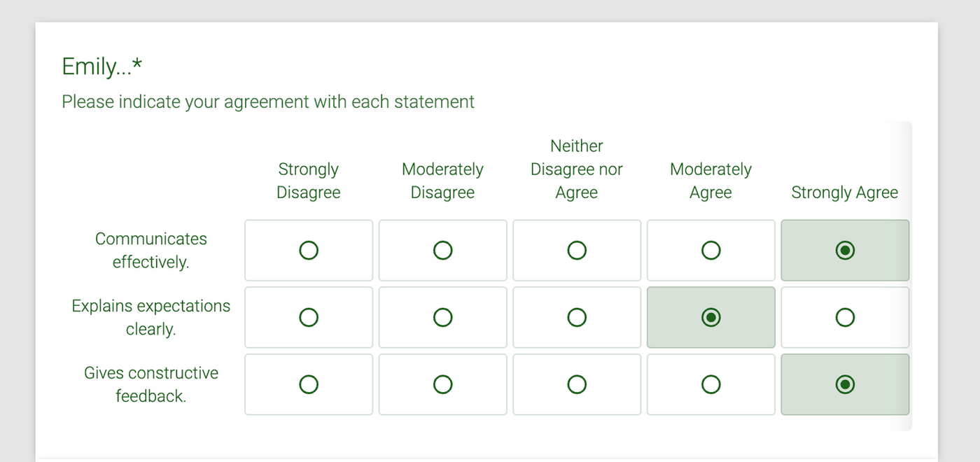980x462 pixels.
Task: Choose Moderately Disagree for Explains expectations clearly
Action: [442, 317]
